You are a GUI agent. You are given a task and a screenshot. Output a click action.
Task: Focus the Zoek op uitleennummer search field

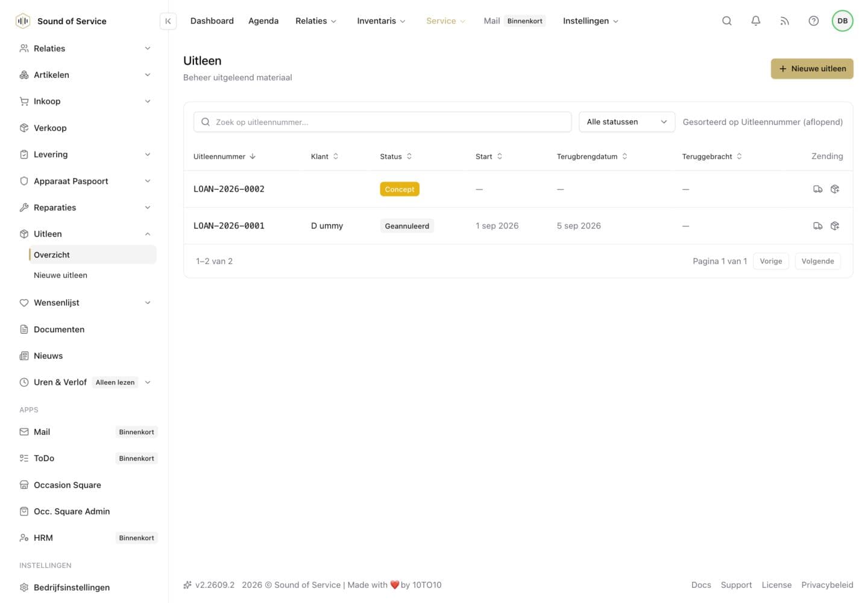point(382,122)
